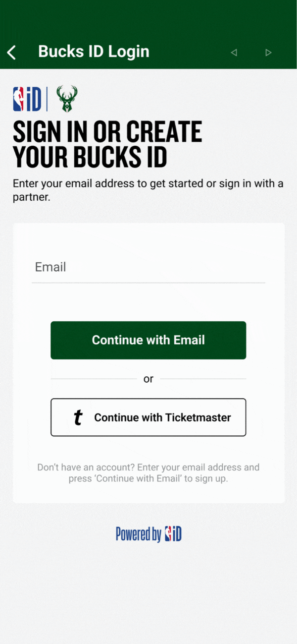
Task: Tap the Ticketmaster 't' icon
Action: click(x=78, y=417)
